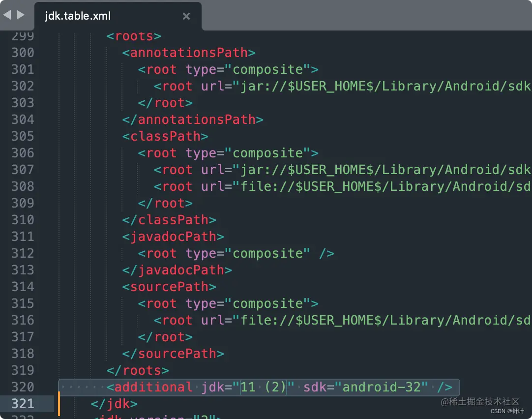Click line number 310 in gutter
Image resolution: width=532 pixels, height=419 pixels.
pos(23,220)
